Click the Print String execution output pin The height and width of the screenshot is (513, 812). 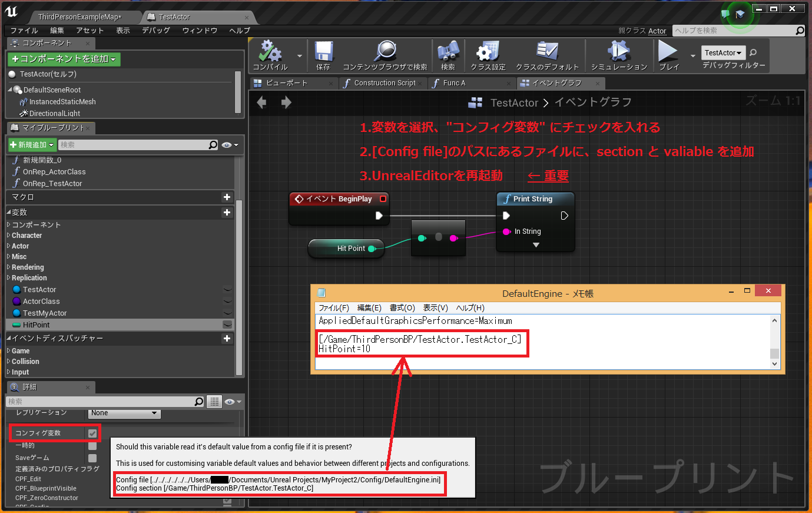[x=564, y=216]
